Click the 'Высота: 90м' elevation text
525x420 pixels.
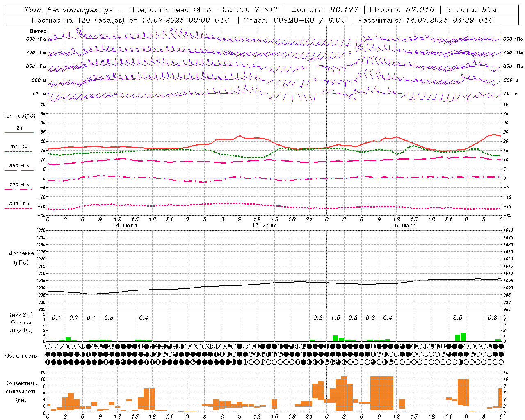point(471,10)
